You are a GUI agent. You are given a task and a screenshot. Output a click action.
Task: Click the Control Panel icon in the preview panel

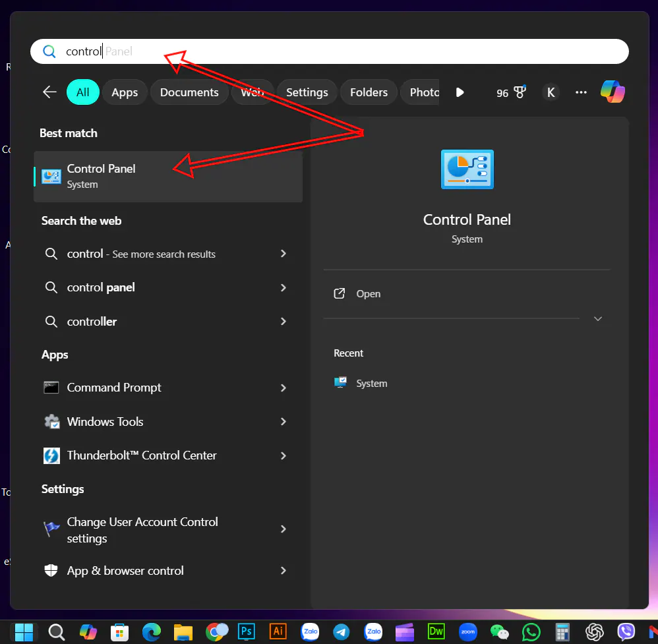click(467, 169)
